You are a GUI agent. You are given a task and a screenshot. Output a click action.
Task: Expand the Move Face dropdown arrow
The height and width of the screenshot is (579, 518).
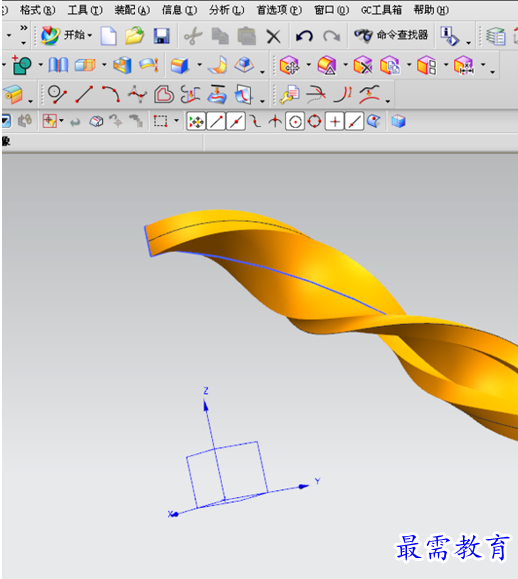tap(308, 65)
